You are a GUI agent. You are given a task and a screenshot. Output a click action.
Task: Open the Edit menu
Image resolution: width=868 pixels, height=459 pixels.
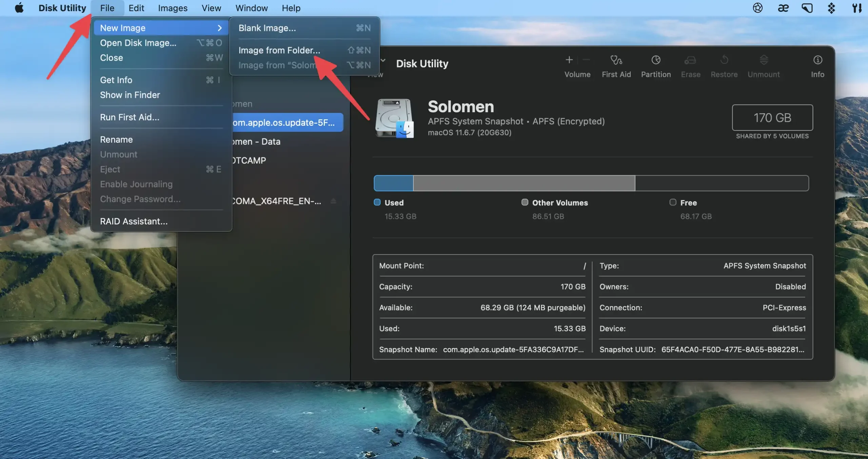tap(136, 8)
